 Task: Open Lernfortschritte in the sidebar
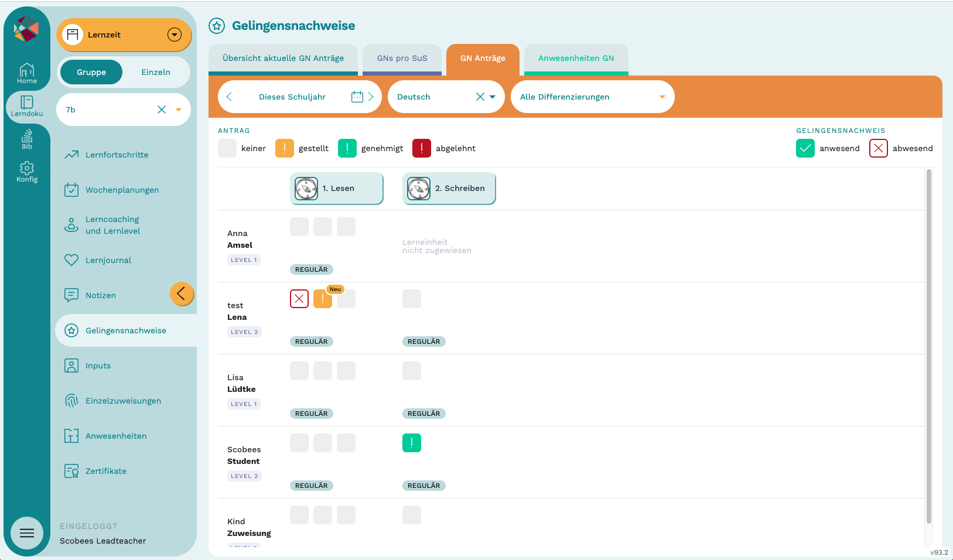[117, 155]
